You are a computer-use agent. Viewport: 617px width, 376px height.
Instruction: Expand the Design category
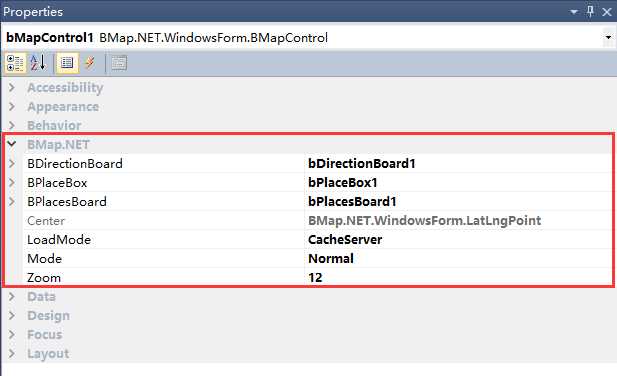click(12, 315)
